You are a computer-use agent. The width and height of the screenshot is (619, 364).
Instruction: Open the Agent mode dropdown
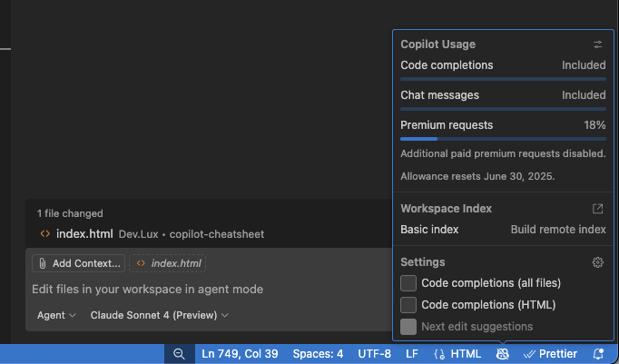[56, 315]
